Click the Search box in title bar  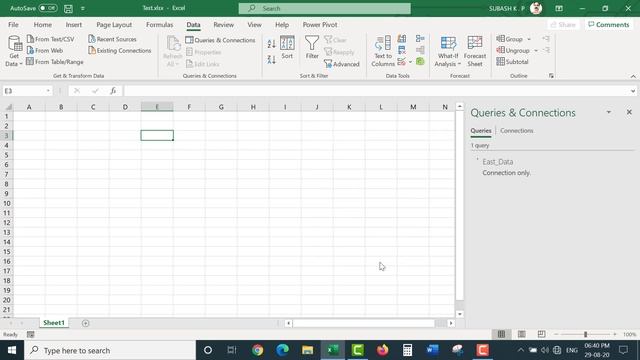coord(324,8)
